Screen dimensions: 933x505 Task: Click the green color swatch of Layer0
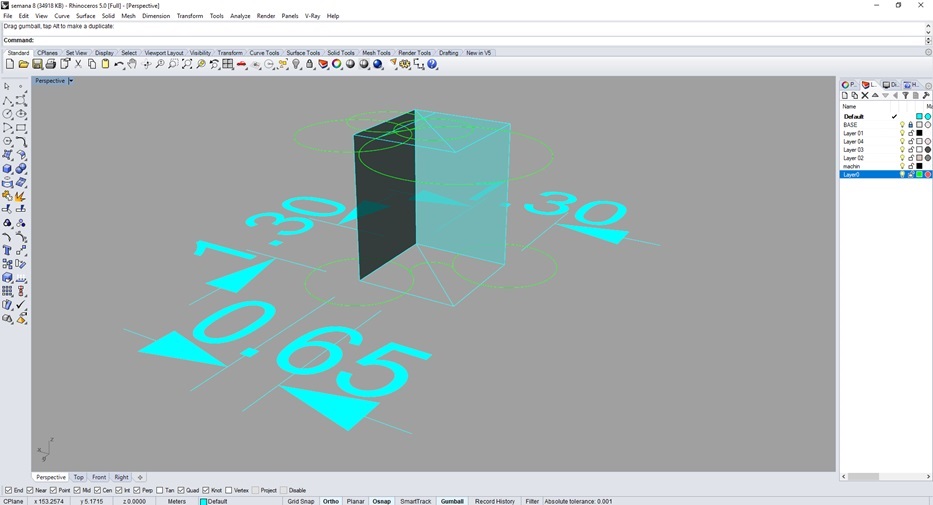919,175
